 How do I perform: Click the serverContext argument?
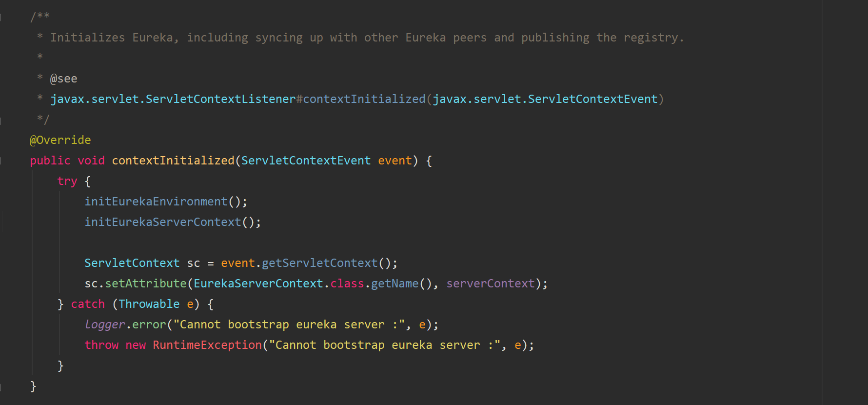click(x=491, y=283)
